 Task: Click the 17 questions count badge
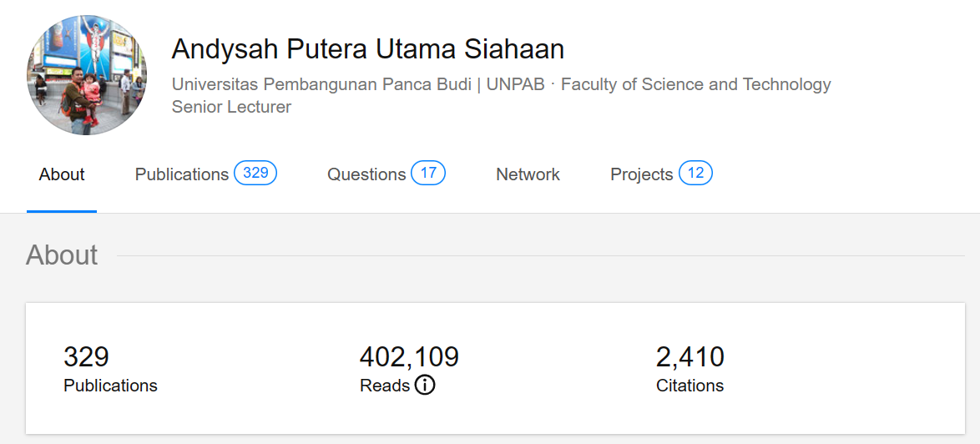(x=428, y=173)
